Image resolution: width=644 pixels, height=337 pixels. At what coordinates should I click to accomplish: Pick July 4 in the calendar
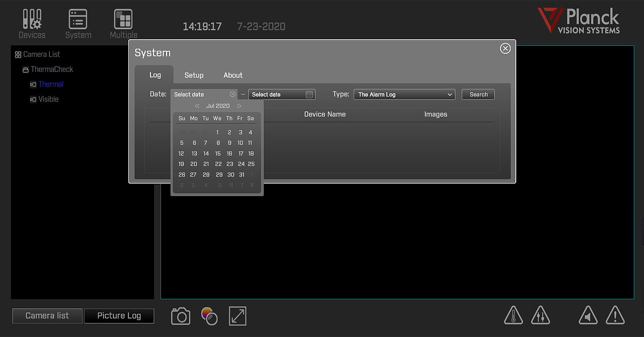click(x=251, y=133)
